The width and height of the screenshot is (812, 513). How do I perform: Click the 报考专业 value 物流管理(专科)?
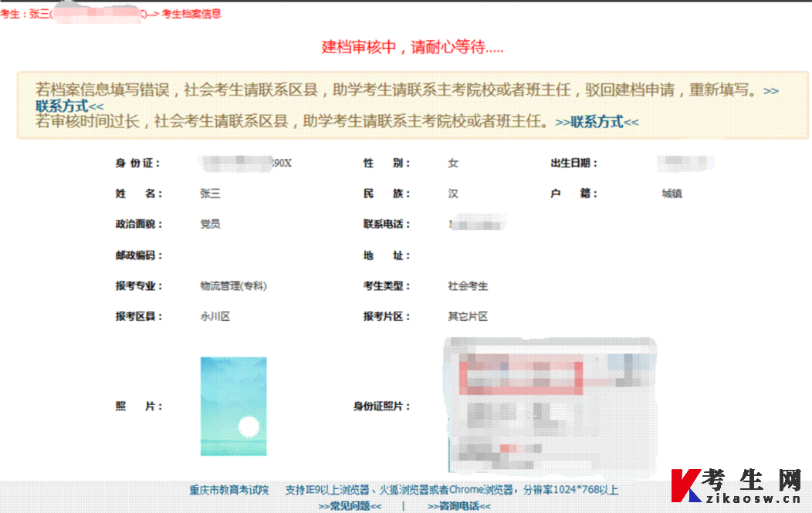234,285
